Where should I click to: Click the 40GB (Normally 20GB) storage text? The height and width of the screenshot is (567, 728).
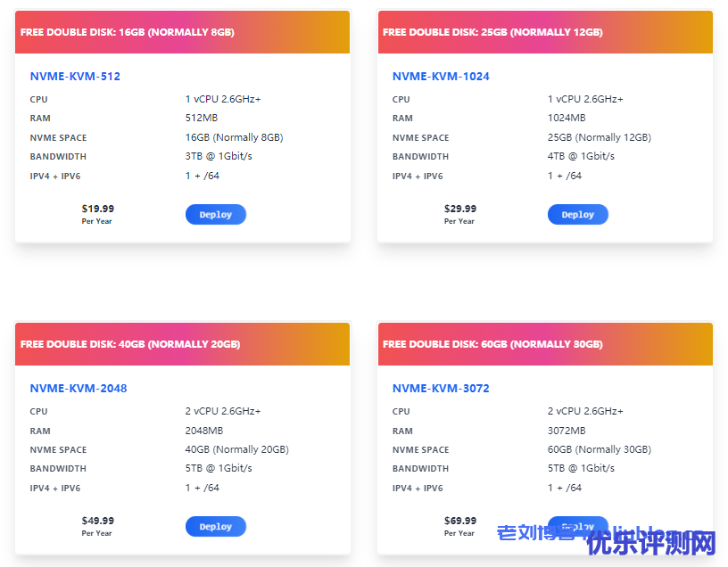236,449
